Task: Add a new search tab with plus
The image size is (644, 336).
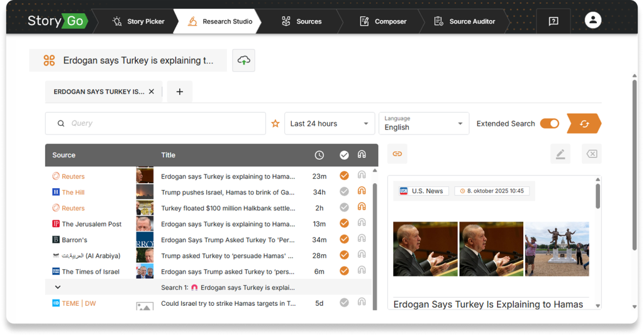Action: click(x=179, y=92)
